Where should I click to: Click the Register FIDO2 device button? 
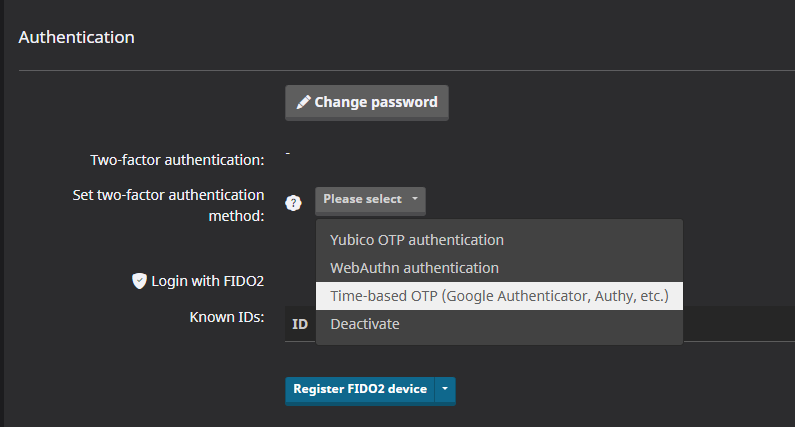tap(360, 389)
